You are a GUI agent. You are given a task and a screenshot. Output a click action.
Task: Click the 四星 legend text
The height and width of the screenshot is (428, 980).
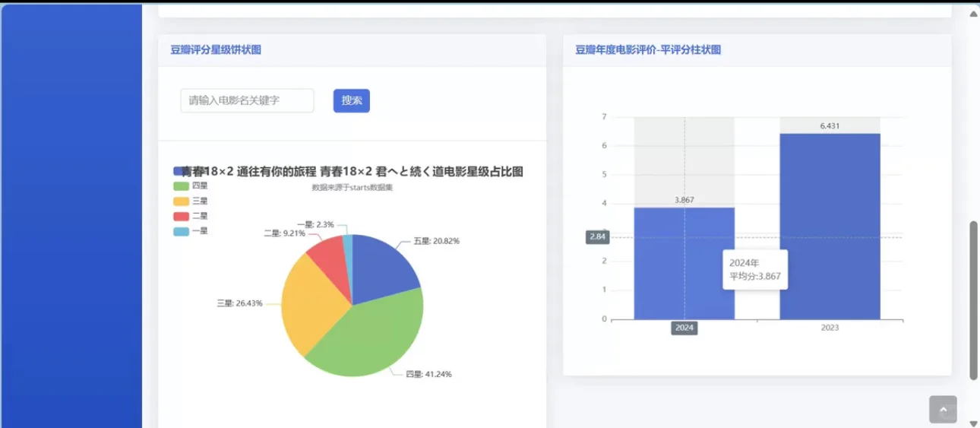tap(200, 186)
